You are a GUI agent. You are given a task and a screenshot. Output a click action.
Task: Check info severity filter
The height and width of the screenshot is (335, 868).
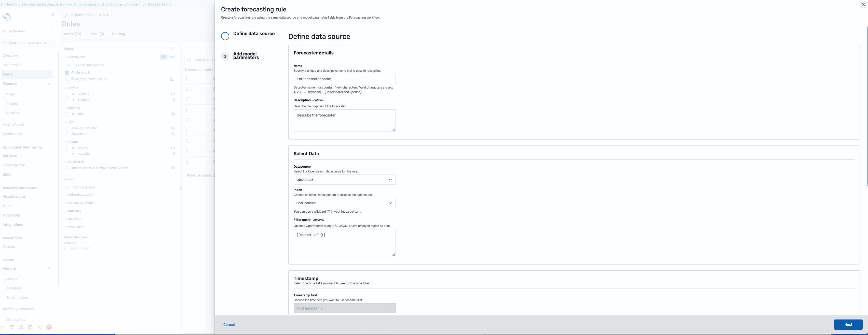[67, 114]
